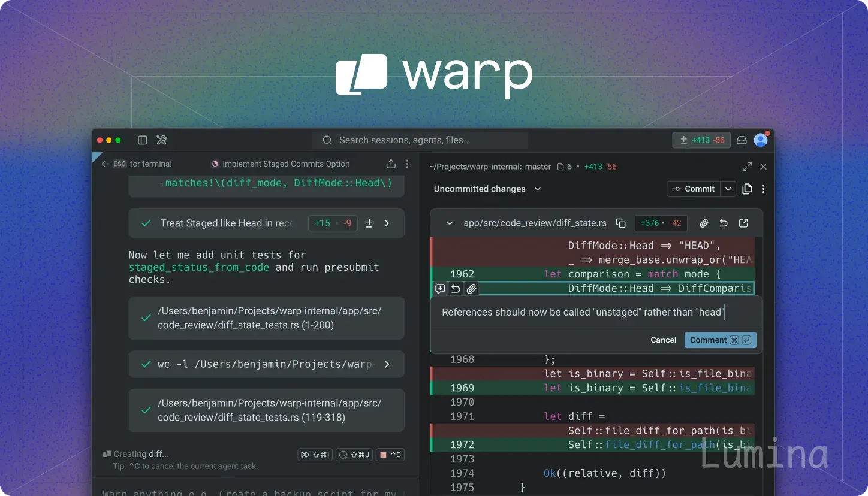Copy the diff_state.rs file path
The width and height of the screenshot is (868, 496).
coord(621,223)
